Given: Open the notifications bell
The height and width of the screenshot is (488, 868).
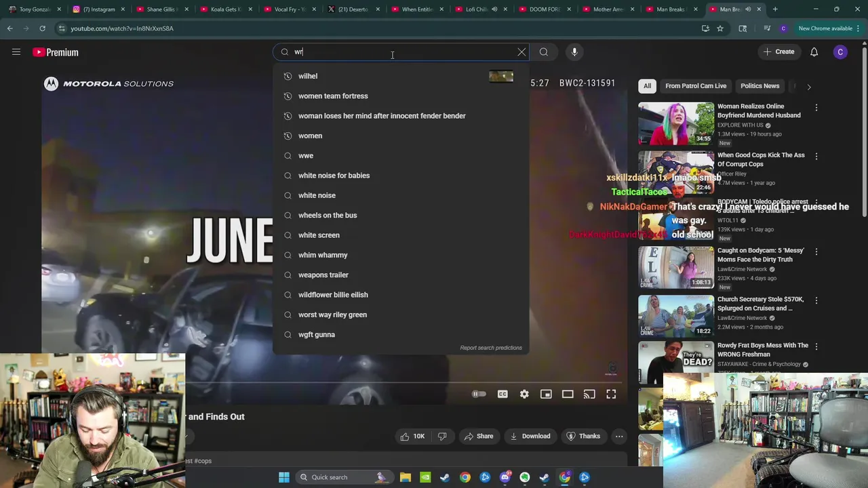Looking at the screenshot, I should 814,52.
